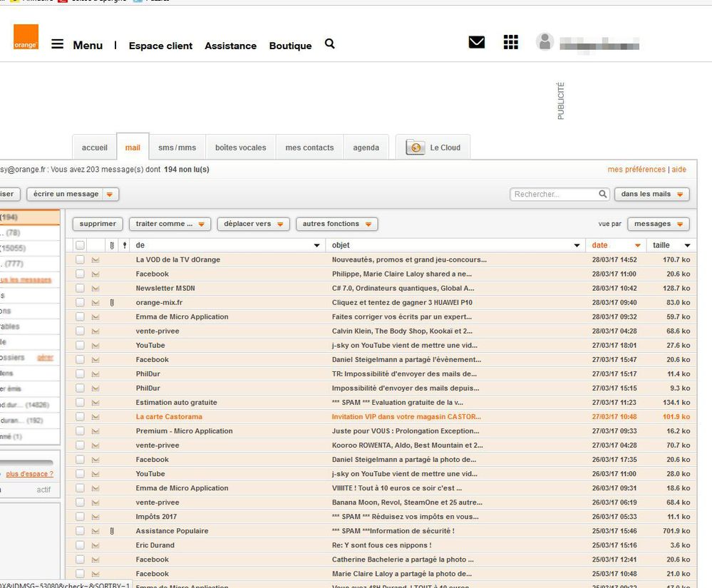Click the Le Cloud globe icon

pyautogui.click(x=415, y=148)
